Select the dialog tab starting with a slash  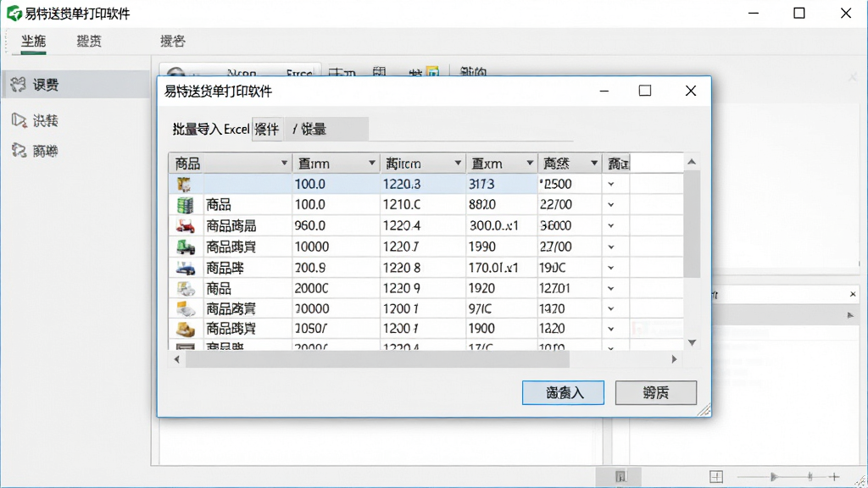(326, 130)
